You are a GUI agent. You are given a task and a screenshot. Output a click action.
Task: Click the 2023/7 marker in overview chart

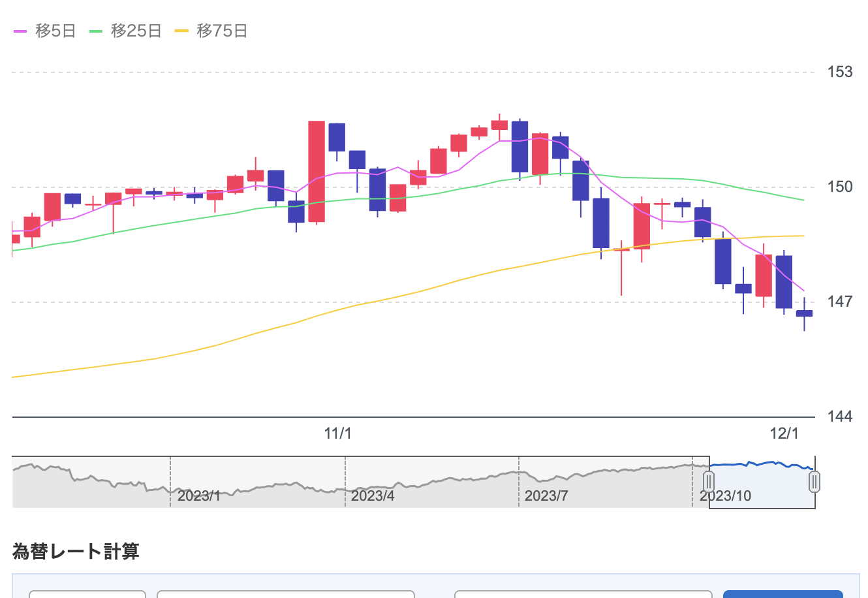pos(546,496)
